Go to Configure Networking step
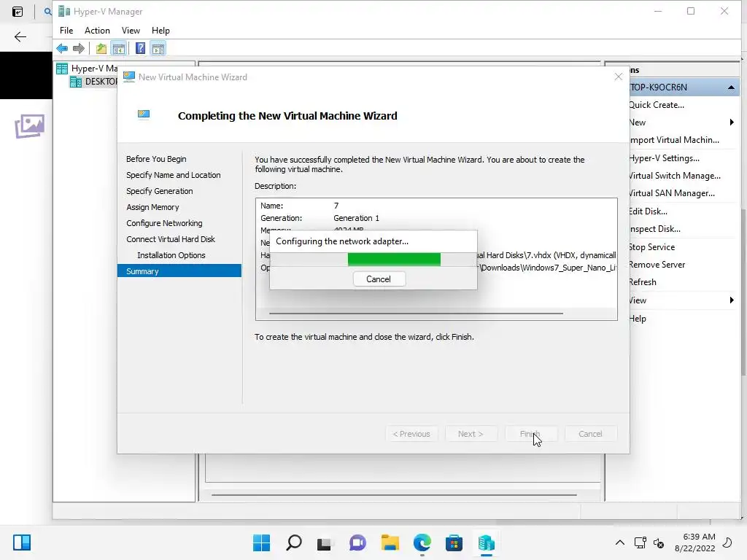The width and height of the screenshot is (747, 560). (164, 223)
